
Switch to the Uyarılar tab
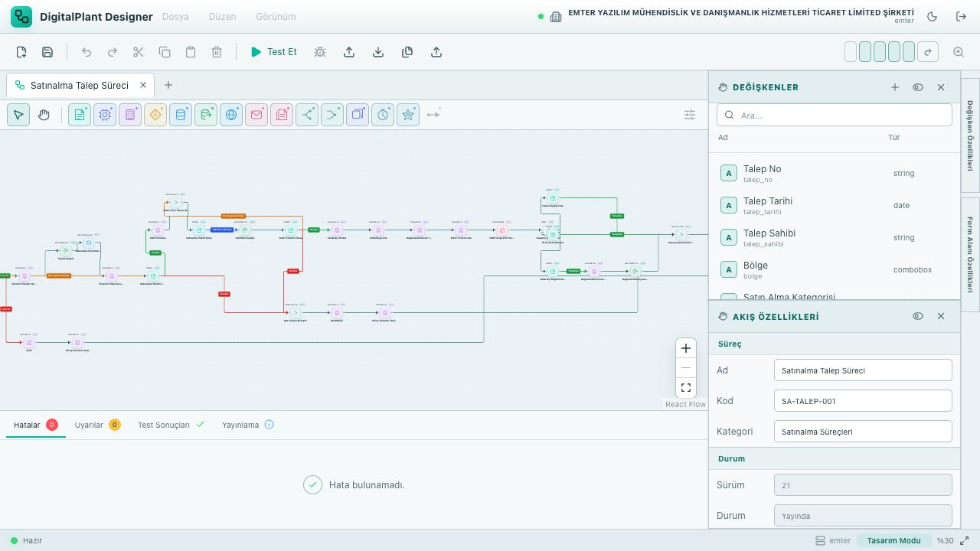97,425
